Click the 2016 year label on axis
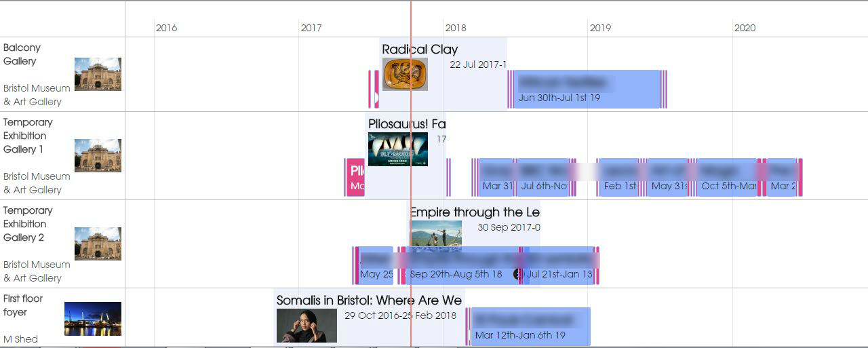Viewport: 868px width, 348px height. coord(166,28)
